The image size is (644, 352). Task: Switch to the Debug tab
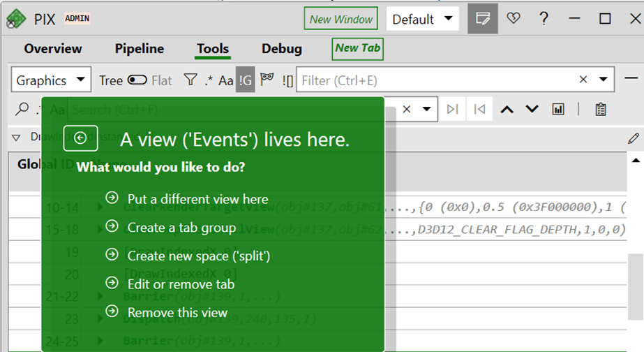click(282, 49)
